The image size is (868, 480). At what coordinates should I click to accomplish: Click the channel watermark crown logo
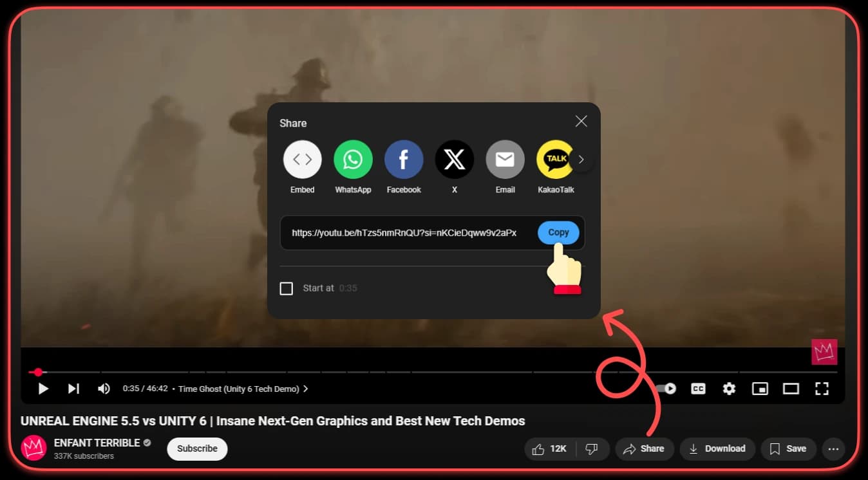click(x=824, y=352)
